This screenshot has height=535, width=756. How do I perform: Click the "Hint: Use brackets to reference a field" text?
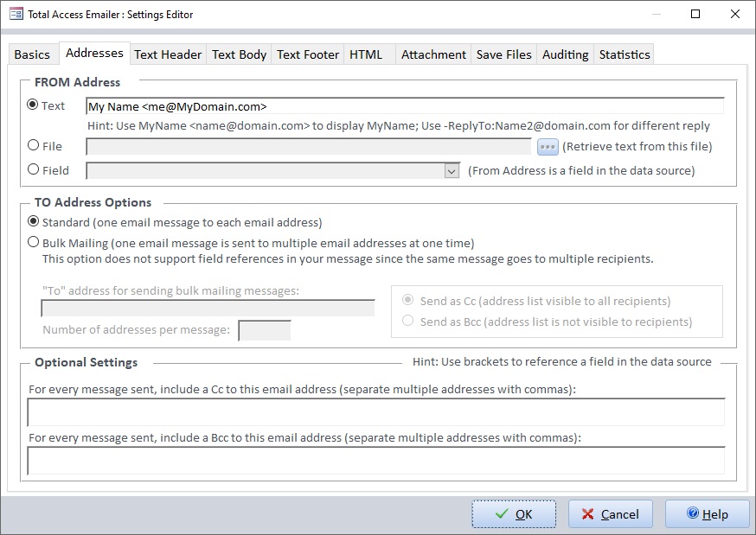562,361
